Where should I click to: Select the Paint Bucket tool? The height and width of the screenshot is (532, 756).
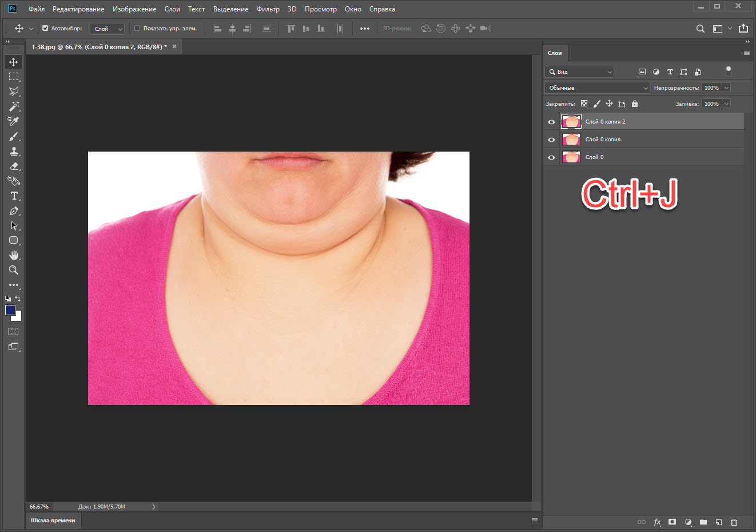[x=14, y=181]
